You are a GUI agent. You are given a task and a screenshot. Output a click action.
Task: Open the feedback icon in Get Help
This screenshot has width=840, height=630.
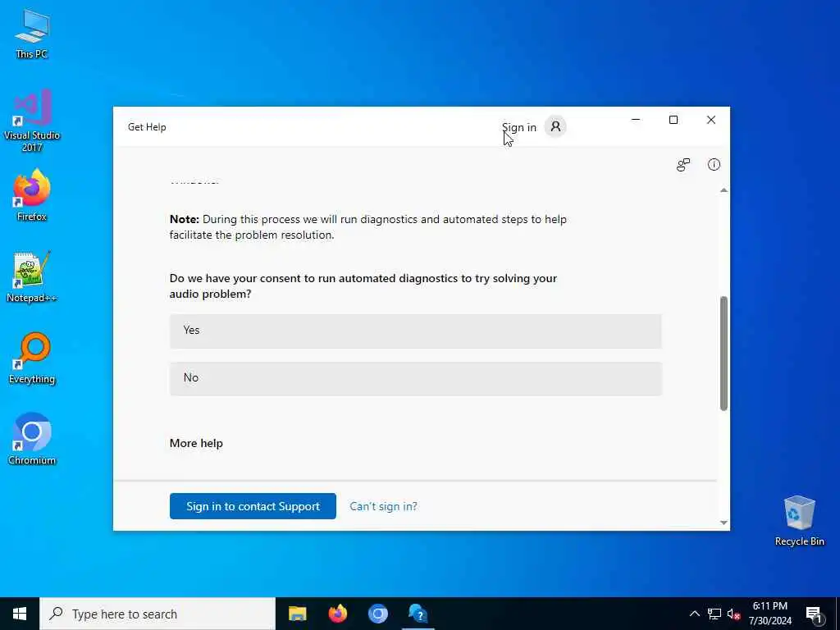pyautogui.click(x=683, y=164)
